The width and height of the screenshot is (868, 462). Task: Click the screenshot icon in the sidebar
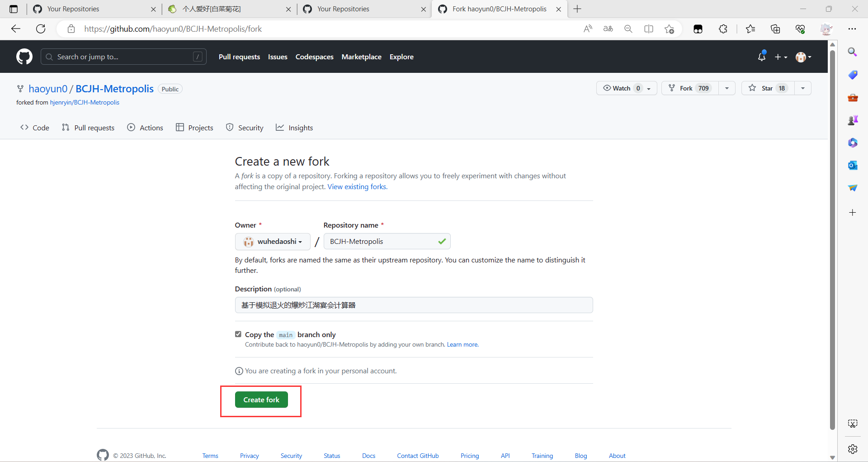[x=853, y=424]
